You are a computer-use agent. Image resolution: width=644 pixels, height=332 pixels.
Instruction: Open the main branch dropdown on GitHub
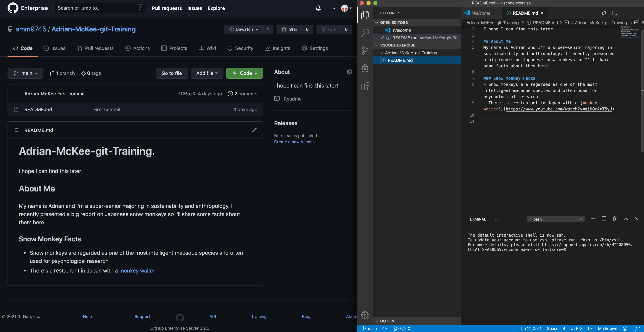(x=25, y=73)
